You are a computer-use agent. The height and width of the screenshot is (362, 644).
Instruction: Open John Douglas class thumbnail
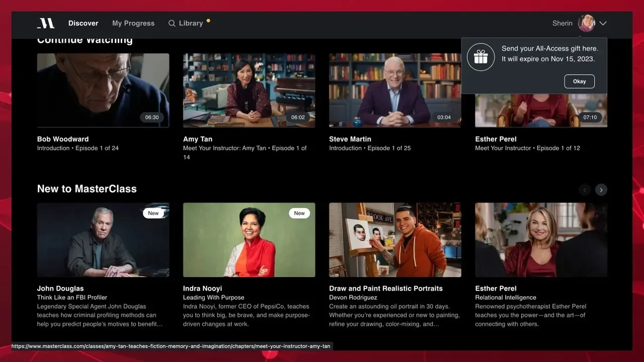coord(103,240)
